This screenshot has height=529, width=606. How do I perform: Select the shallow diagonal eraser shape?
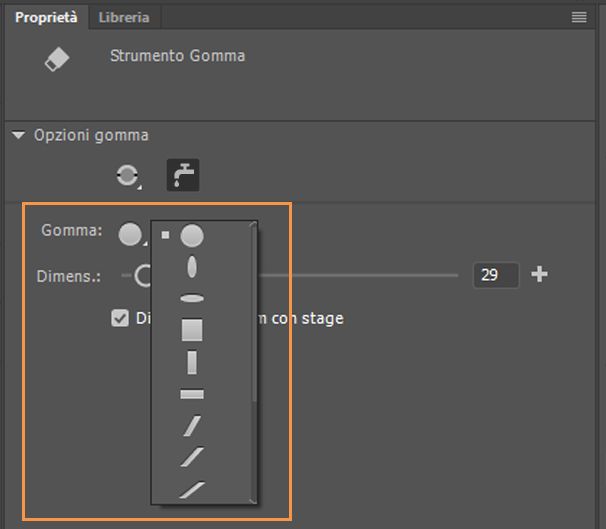(192, 490)
